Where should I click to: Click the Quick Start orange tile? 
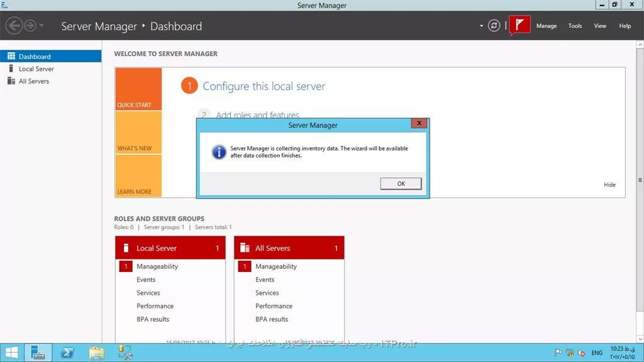138,89
